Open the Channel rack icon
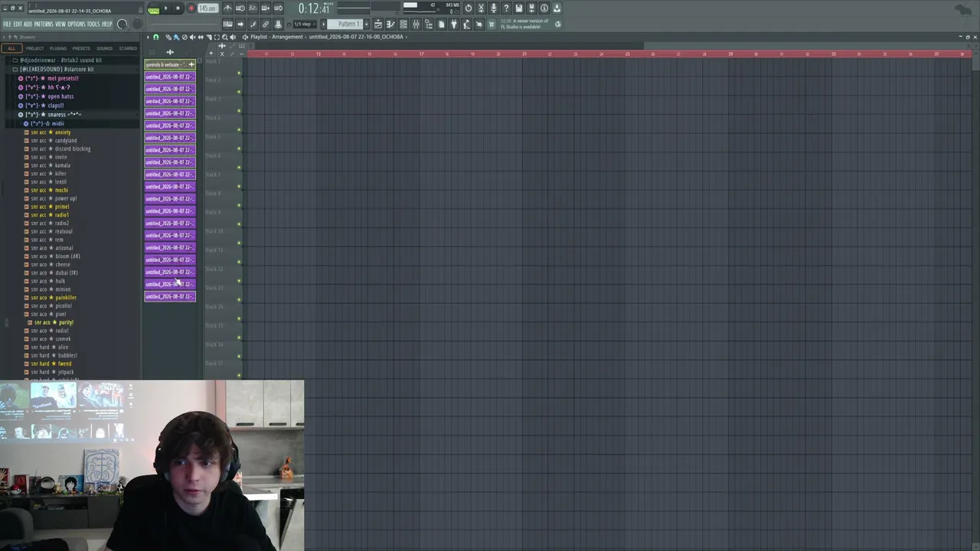980x551 pixels. click(x=403, y=24)
